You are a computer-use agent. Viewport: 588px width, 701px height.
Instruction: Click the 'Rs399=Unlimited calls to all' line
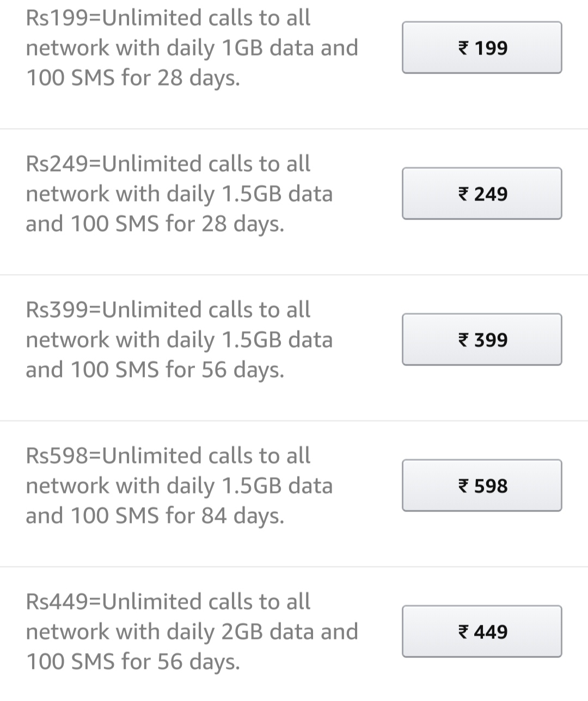point(168,310)
